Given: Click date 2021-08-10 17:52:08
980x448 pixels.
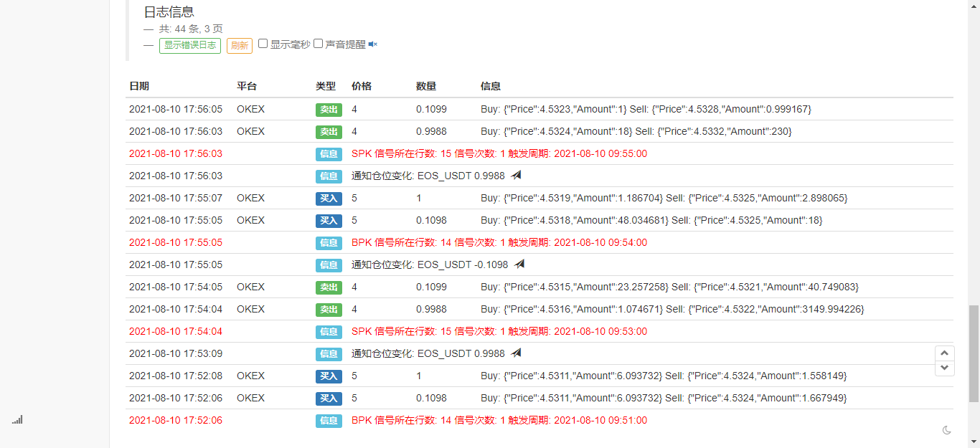Looking at the screenshot, I should coord(176,376).
